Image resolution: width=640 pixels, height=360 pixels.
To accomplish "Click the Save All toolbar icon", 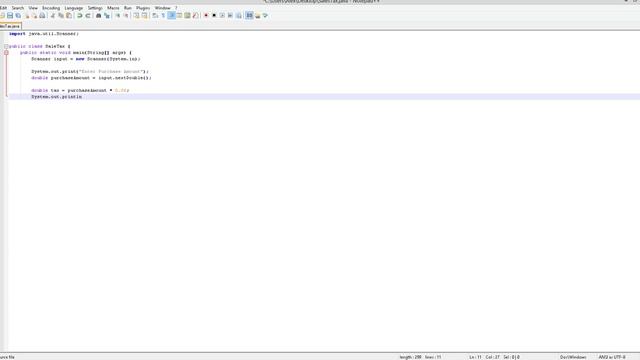I will pyautogui.click(x=18, y=16).
